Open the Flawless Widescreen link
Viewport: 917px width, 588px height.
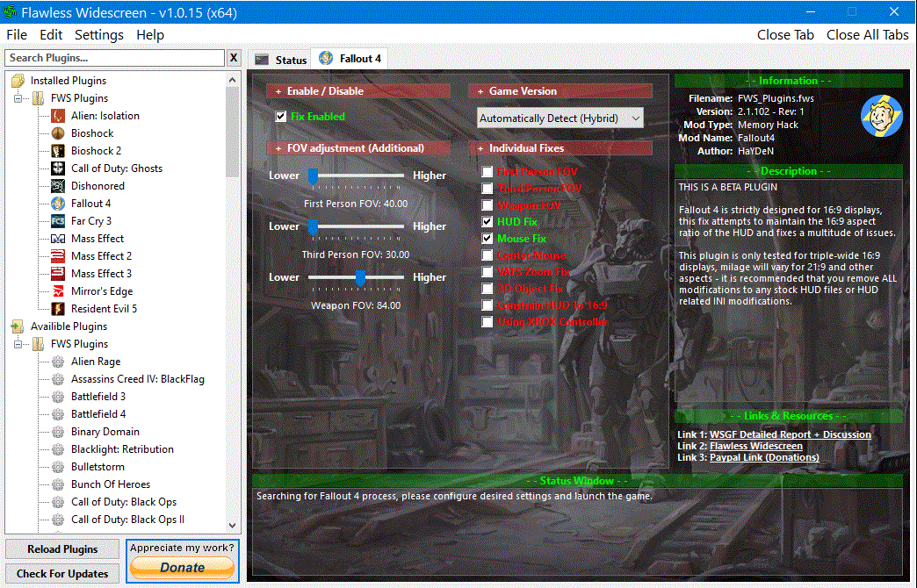[x=756, y=446]
